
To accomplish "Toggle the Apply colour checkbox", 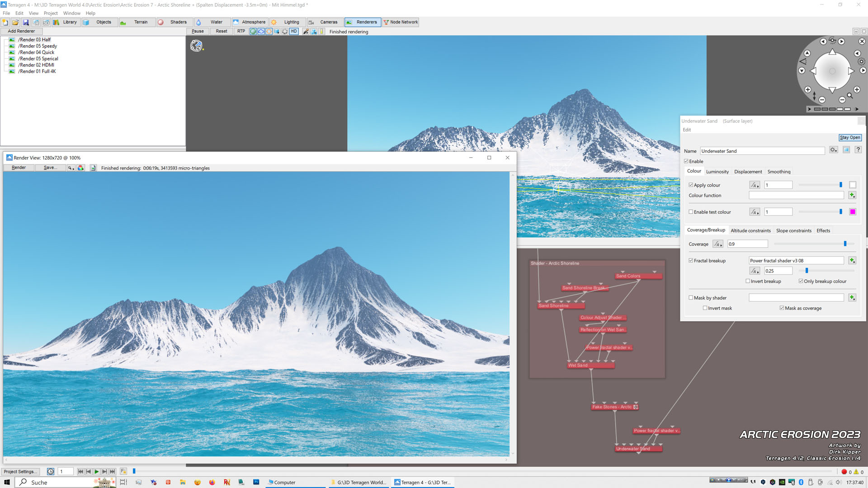I will (x=691, y=185).
